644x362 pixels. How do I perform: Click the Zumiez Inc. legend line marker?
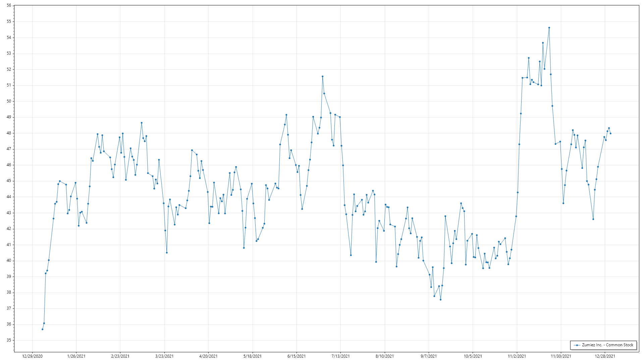[x=577, y=345]
